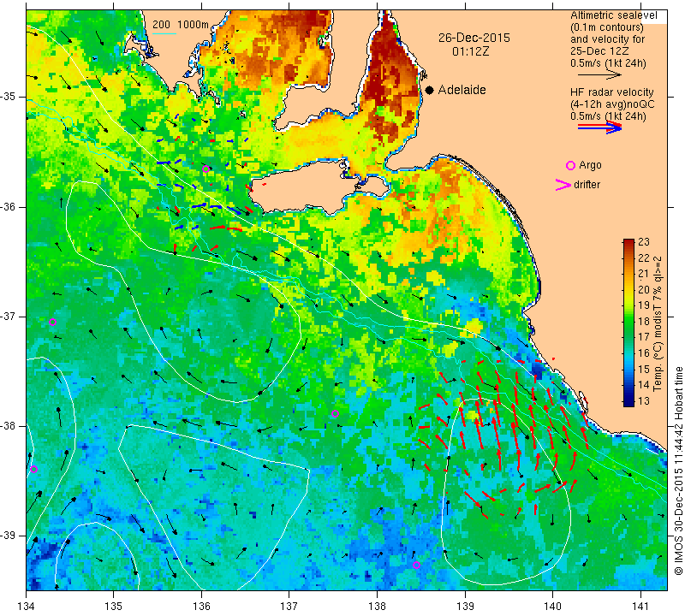Click the latitude axis label -39

point(9,536)
